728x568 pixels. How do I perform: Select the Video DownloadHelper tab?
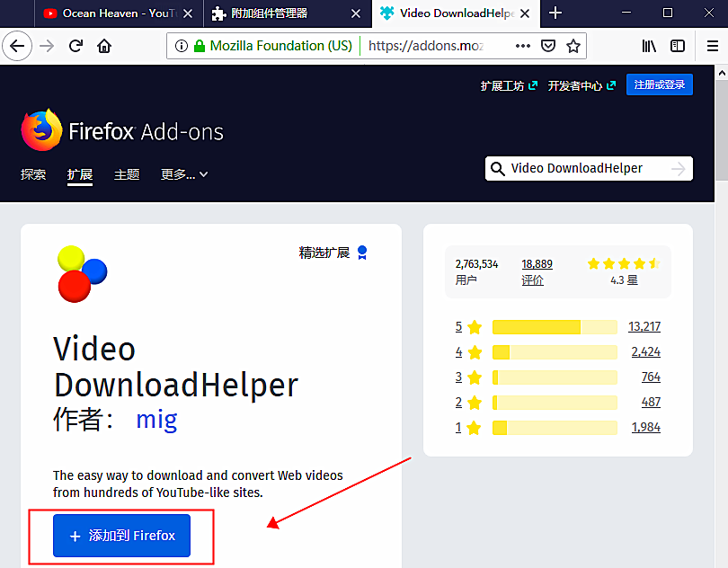[456, 13]
